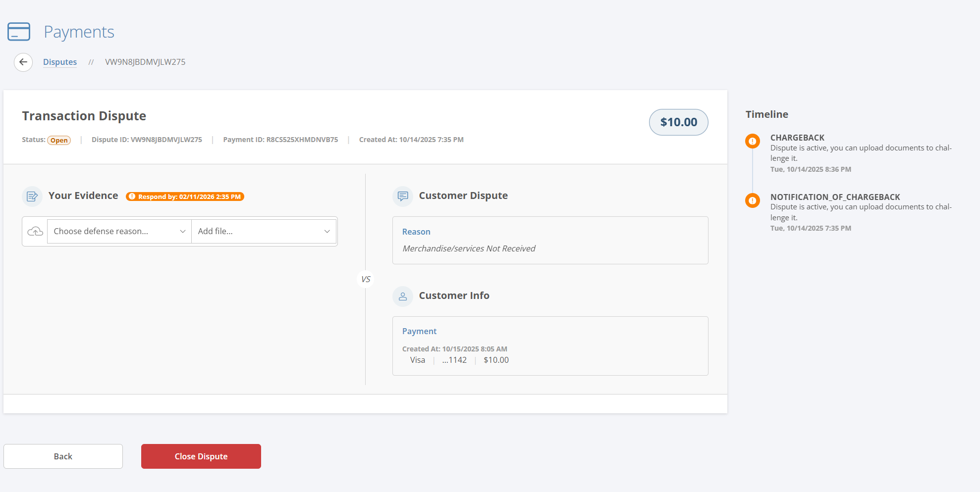Click Created At: 10/15/2025 8:05 AM text
This screenshot has width=980, height=492.
pos(455,349)
